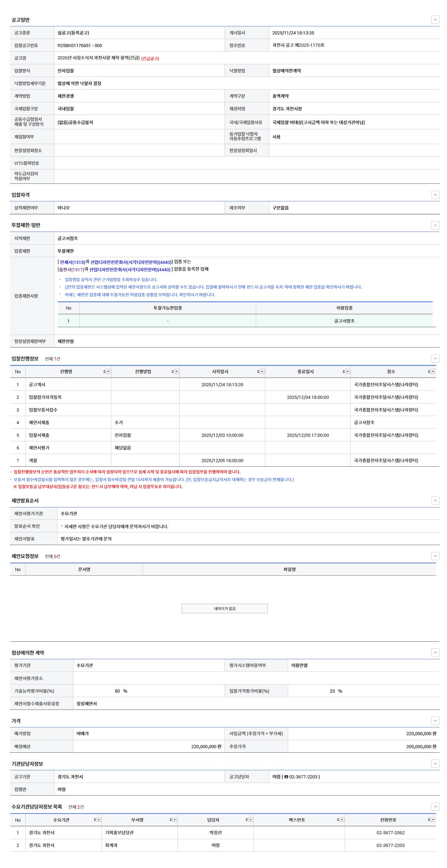Click the 데이터가 없음 empty-data box

(x=225, y=608)
